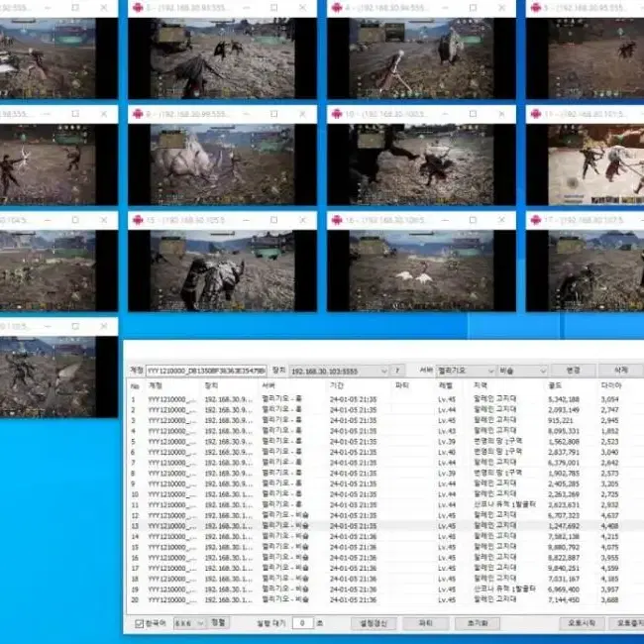The height and width of the screenshot is (644, 644).
Task: Click the pink Android icon of emulator window 17
Action: click(x=536, y=220)
